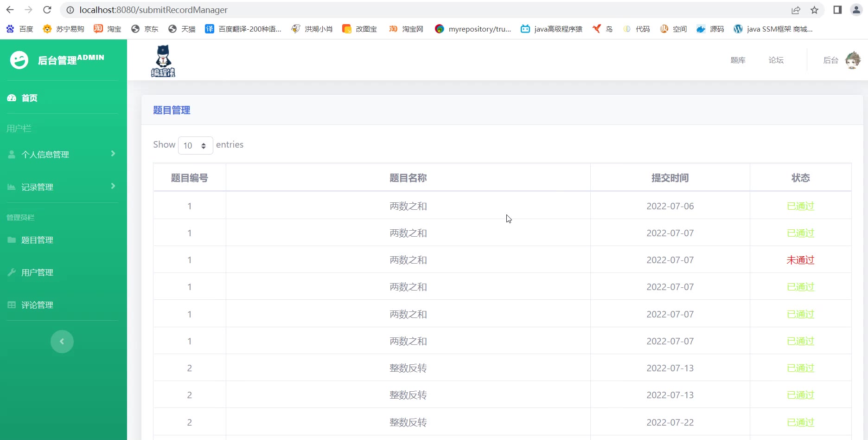The width and height of the screenshot is (868, 440).
Task: Open the 洪湖小肖 bookmark
Action: (x=312, y=29)
